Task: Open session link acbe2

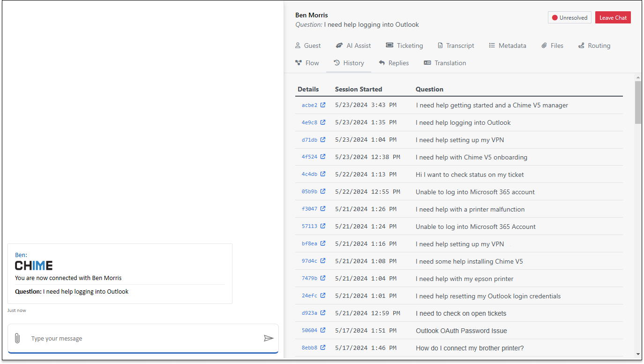Action: pyautogui.click(x=309, y=105)
